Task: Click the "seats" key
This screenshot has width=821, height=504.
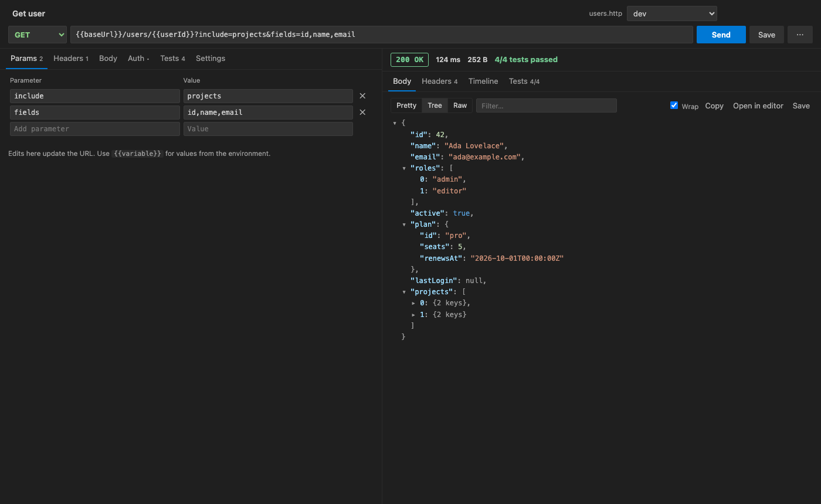Action: point(434,247)
